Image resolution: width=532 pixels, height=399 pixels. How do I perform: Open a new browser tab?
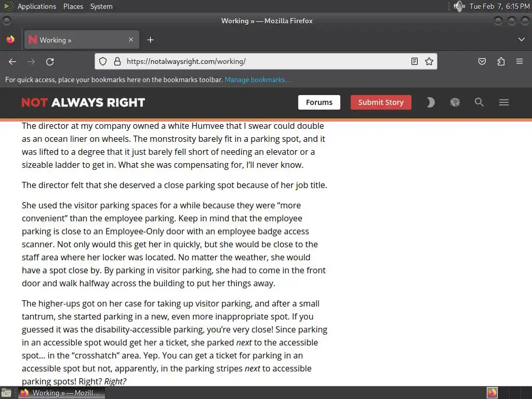(150, 40)
